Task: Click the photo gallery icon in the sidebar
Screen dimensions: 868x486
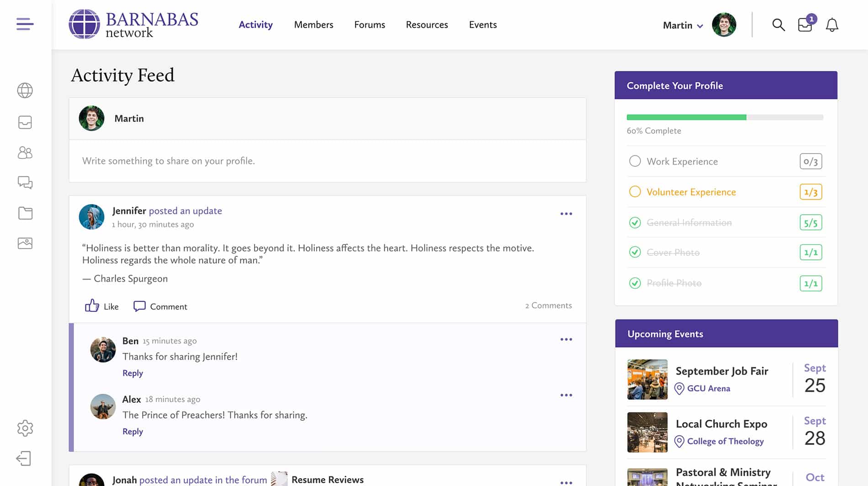Action: (x=25, y=243)
